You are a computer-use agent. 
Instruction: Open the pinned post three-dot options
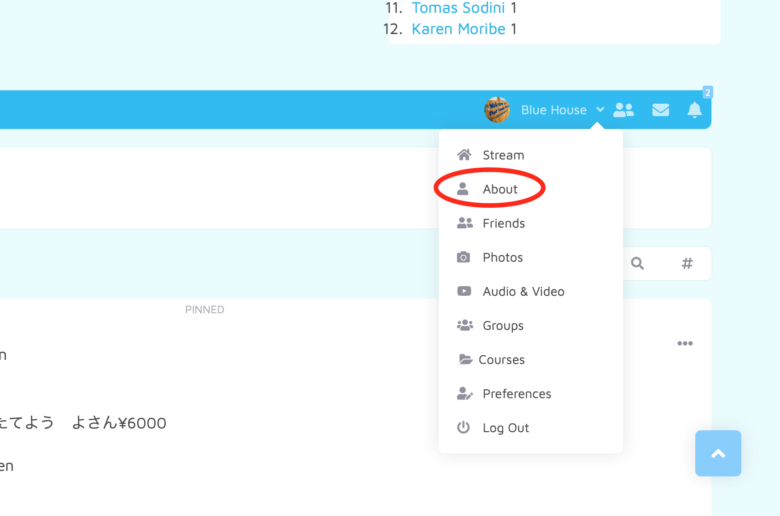[685, 343]
